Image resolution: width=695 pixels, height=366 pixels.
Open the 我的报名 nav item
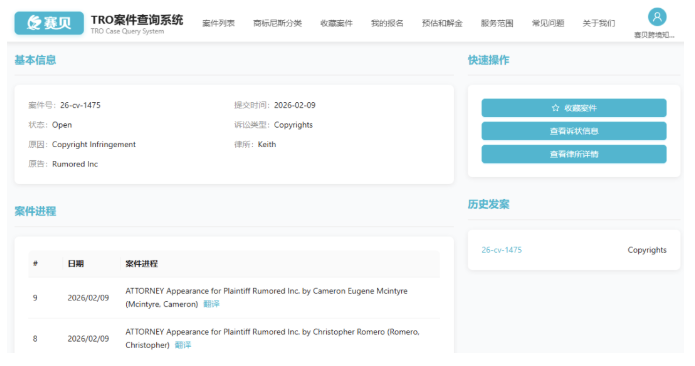(x=387, y=23)
